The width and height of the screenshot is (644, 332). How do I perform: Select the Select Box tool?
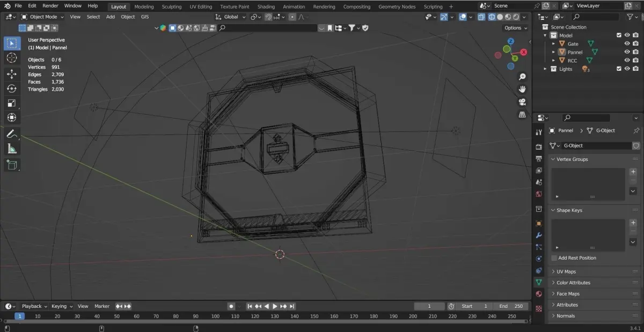(x=12, y=43)
